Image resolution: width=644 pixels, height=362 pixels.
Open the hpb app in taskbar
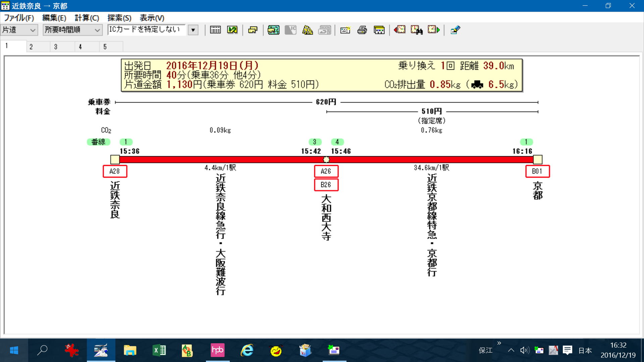pyautogui.click(x=217, y=350)
